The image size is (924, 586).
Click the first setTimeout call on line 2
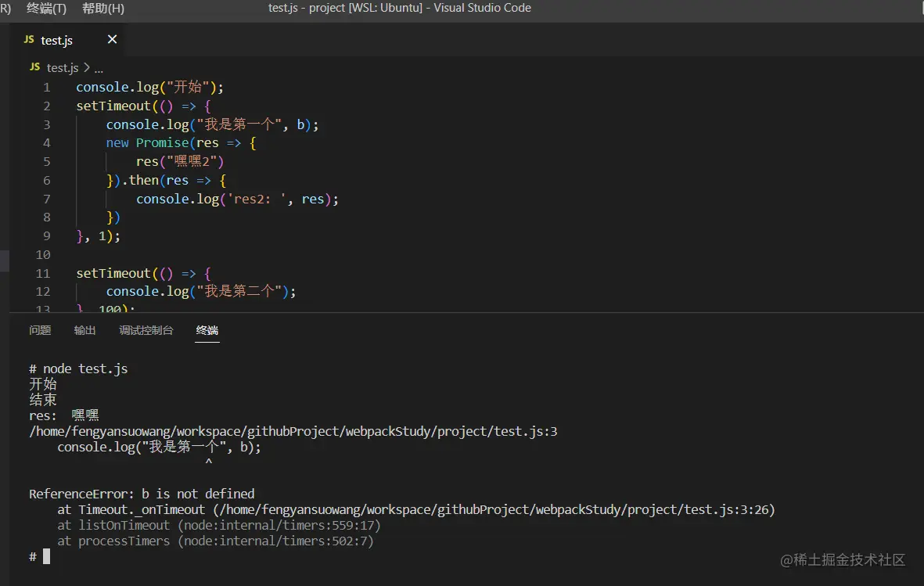pos(113,106)
